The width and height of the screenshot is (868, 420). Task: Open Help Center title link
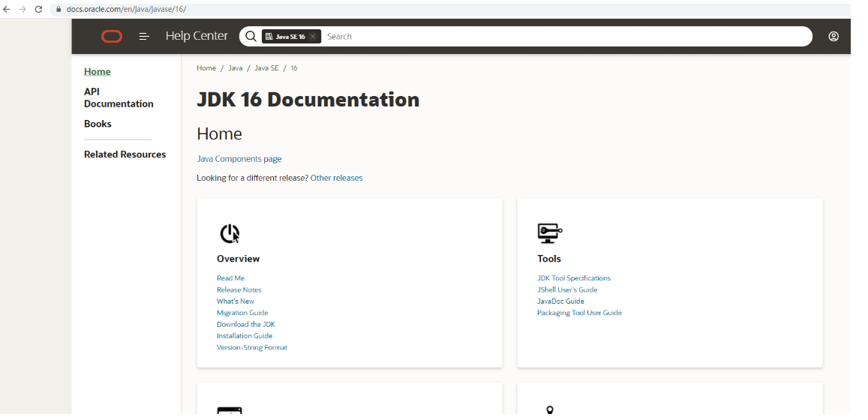coord(197,36)
